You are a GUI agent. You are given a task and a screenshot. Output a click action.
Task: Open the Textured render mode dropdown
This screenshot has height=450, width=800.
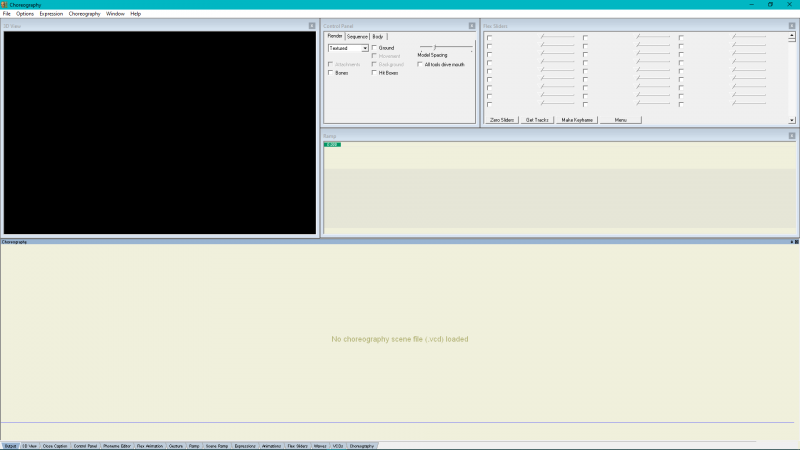pyautogui.click(x=348, y=48)
